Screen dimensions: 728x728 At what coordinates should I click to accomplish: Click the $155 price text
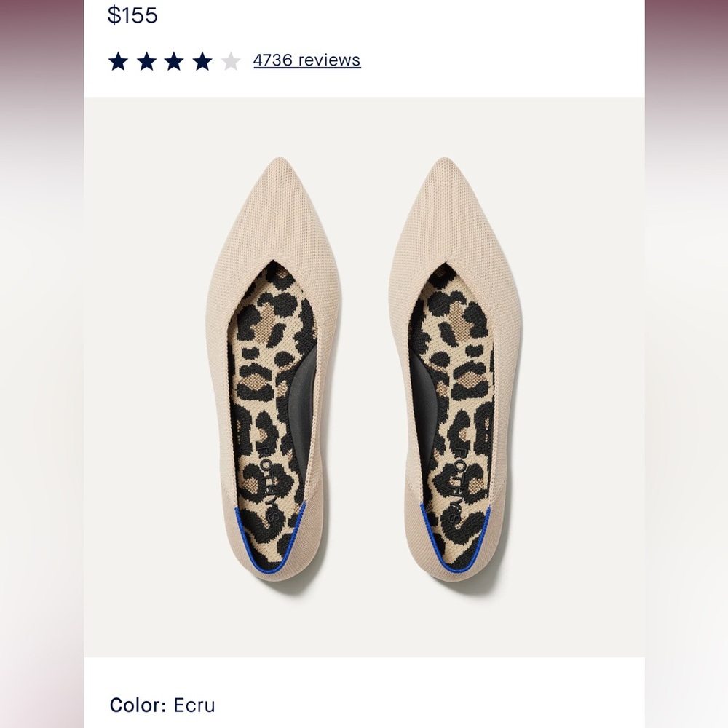pos(132,15)
